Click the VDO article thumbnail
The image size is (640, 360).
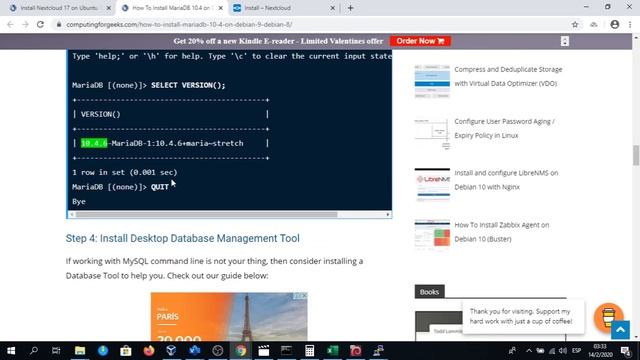pyautogui.click(x=432, y=81)
